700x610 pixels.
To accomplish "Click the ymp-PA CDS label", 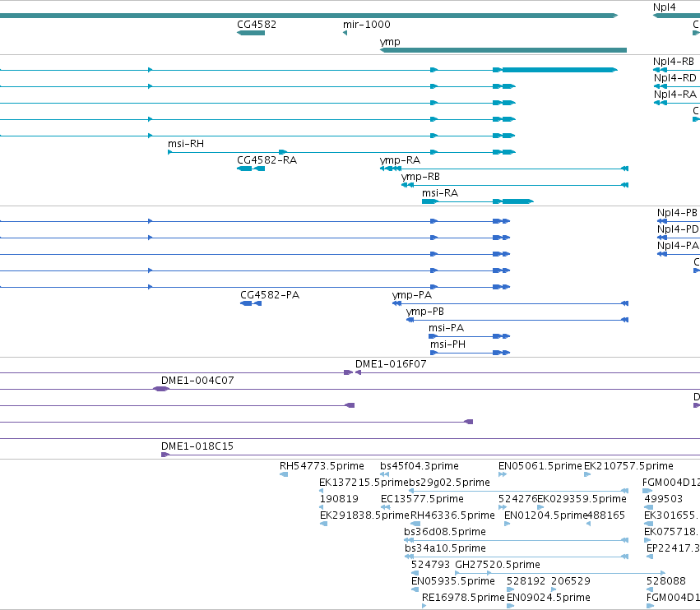I will tap(412, 295).
